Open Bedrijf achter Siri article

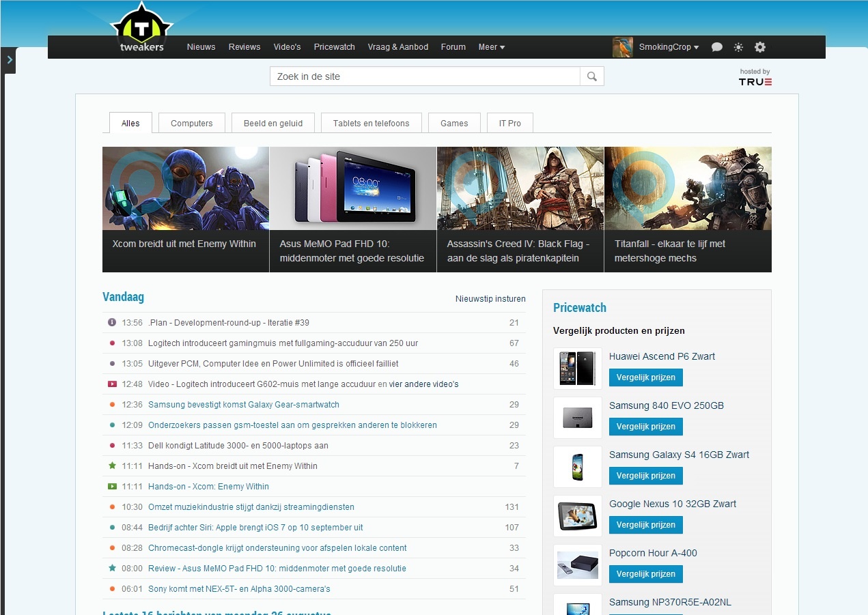(x=255, y=528)
